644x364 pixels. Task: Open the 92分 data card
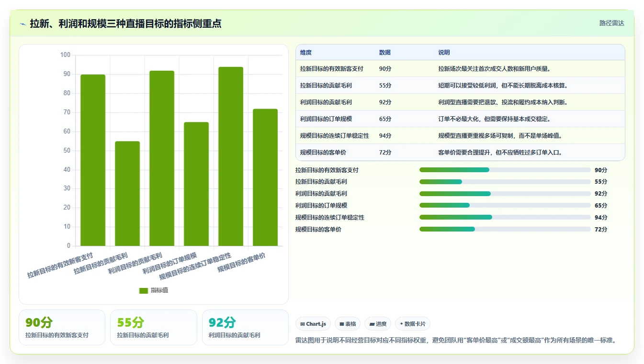click(x=245, y=327)
